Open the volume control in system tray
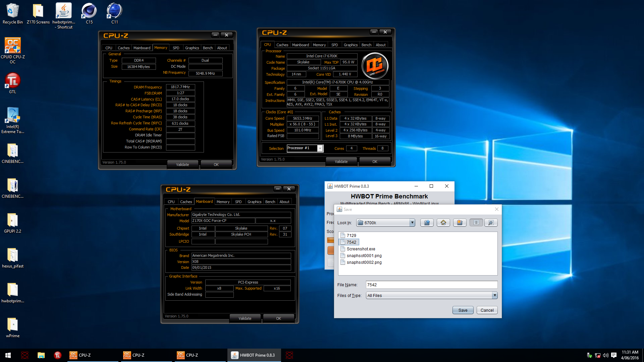This screenshot has height=362, width=644. pyautogui.click(x=605, y=355)
